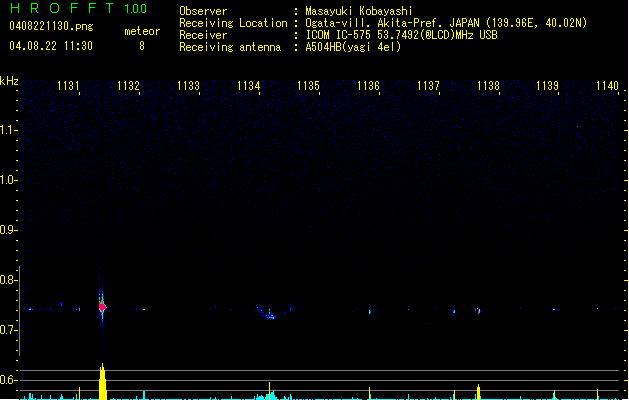Click the 0.6 kHz frequency label
The image size is (629, 400).
click(x=8, y=380)
